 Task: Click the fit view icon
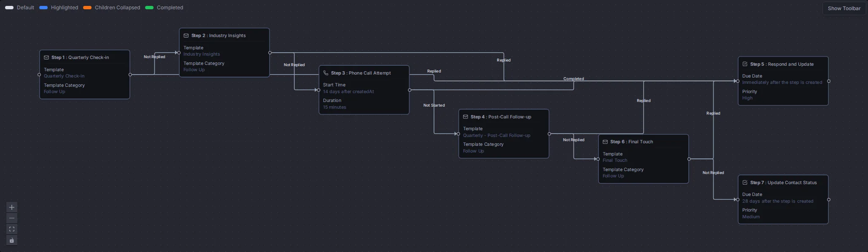coord(12,229)
